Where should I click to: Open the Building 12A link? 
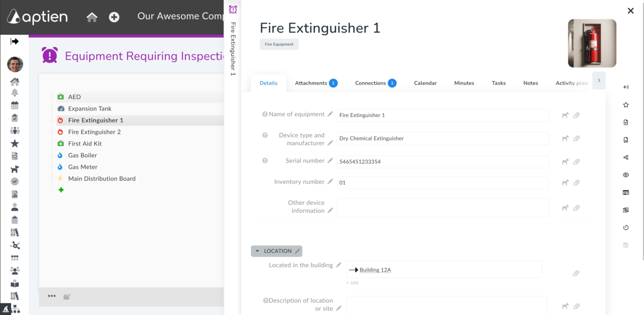tap(375, 270)
